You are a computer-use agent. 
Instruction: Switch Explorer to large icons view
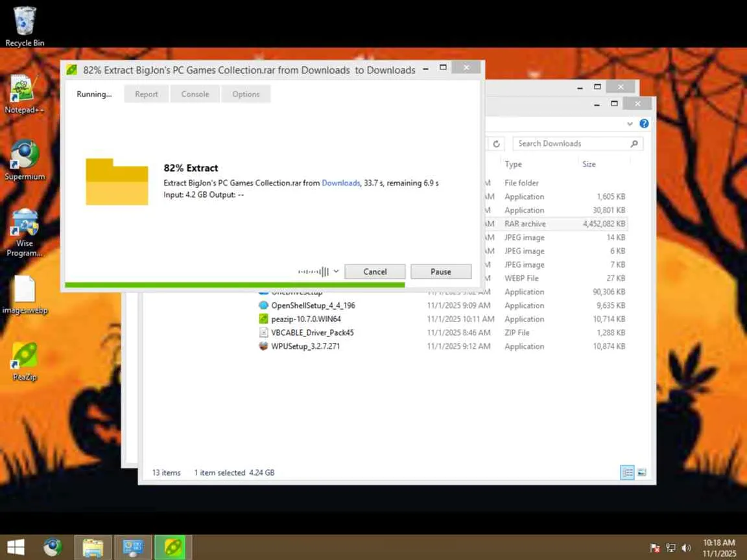[642, 472]
